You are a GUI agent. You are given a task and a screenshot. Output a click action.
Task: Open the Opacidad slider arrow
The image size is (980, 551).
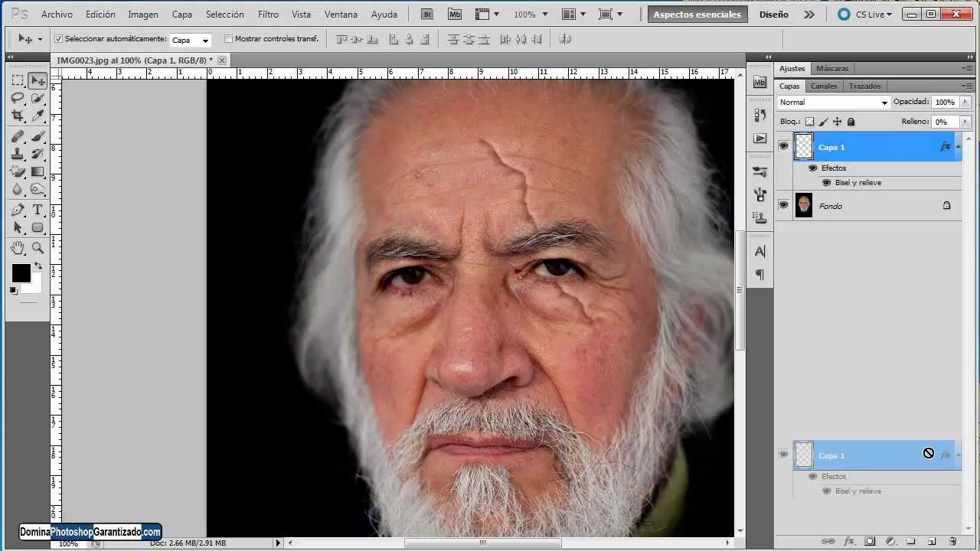[x=964, y=102]
